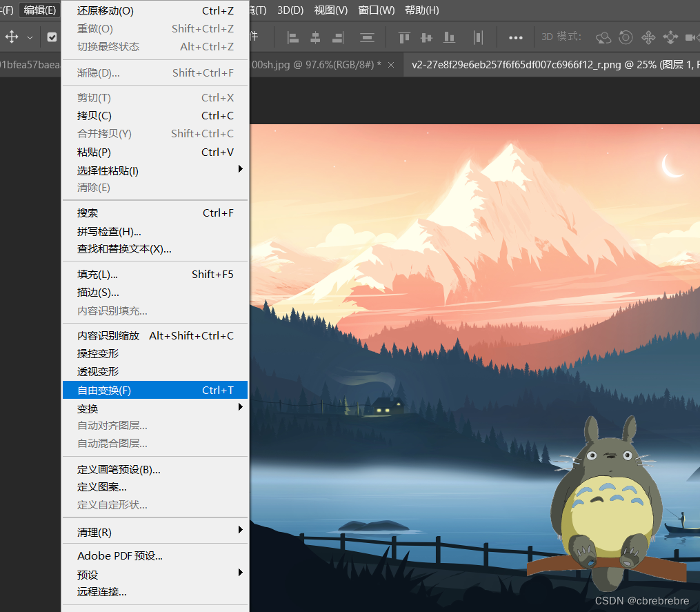Screen dimensions: 700x612
Task: Choose Adobe PDF 预设... entry
Action: click(x=155, y=555)
